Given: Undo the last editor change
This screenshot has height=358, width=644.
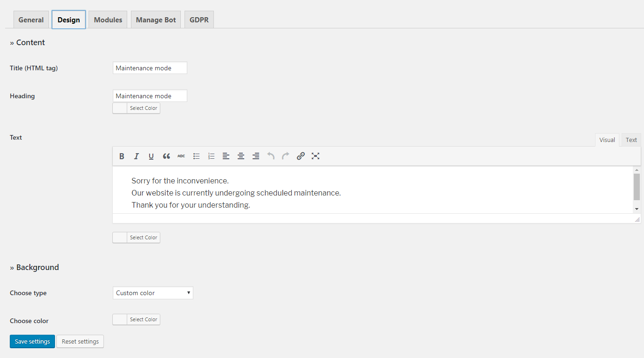Looking at the screenshot, I should 271,156.
